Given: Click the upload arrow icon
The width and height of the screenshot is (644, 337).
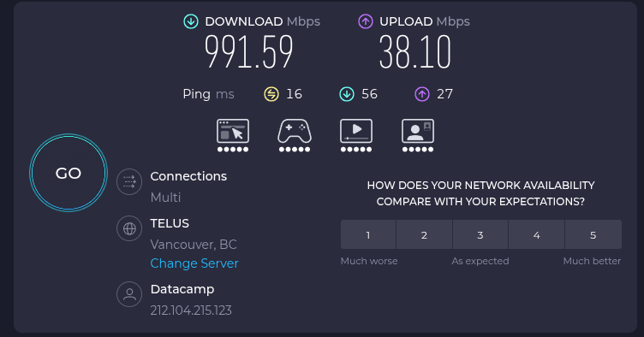Looking at the screenshot, I should tap(366, 21).
